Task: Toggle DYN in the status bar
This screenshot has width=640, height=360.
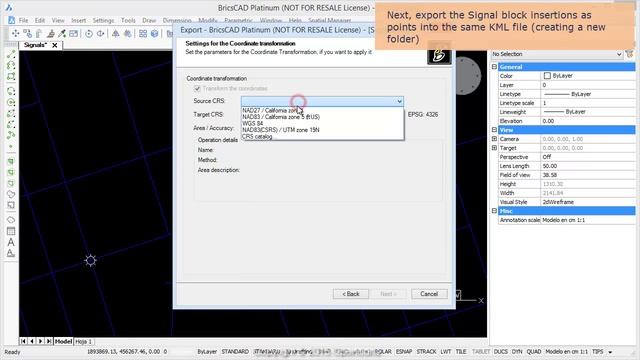Action: [517, 351]
